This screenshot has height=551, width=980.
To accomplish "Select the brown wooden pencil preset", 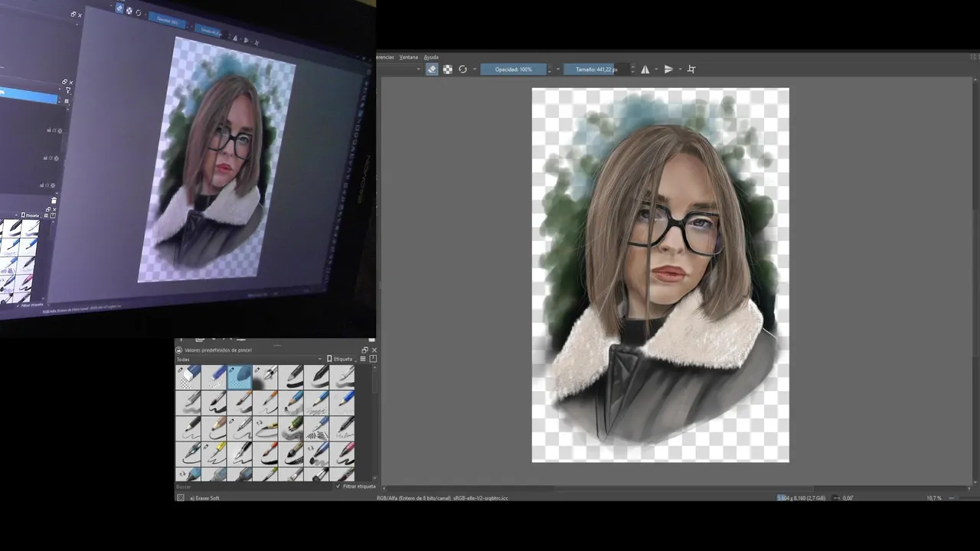I will pyautogui.click(x=214, y=428).
